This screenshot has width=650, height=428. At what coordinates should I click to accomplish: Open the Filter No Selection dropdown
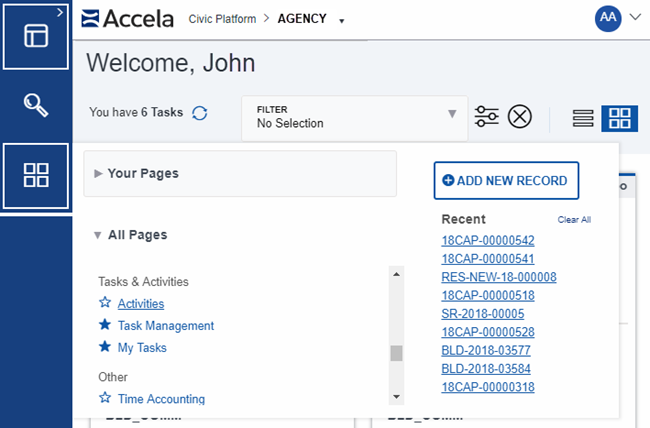click(355, 117)
